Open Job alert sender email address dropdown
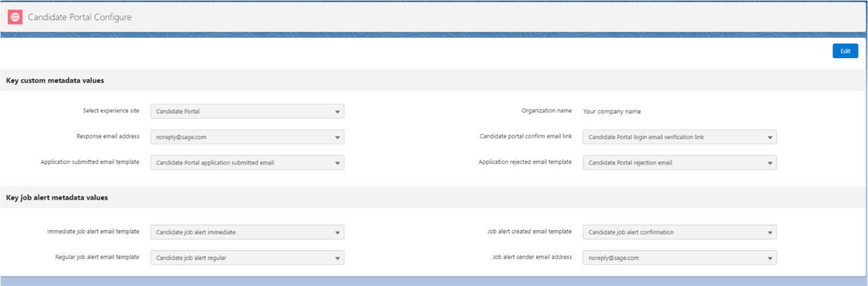The height and width of the screenshot is (286, 868). point(679,258)
